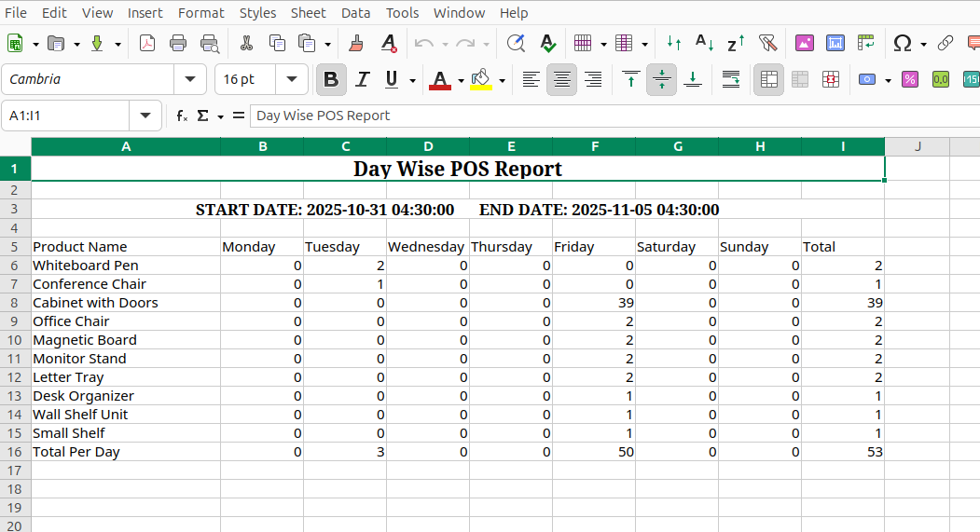Open the Cambria font name dropdown
Viewport: 980px width, 532px height.
[x=190, y=79]
